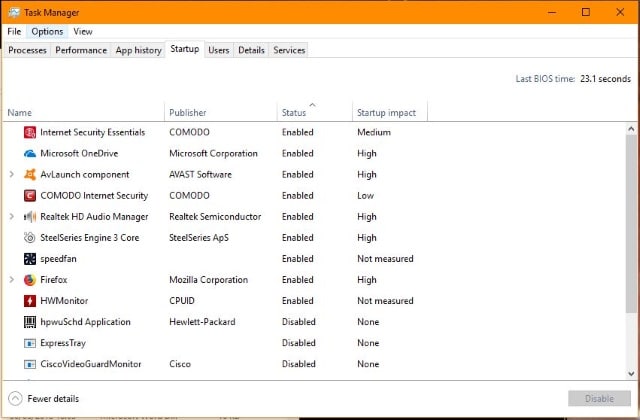Viewport: 640px width, 420px height.
Task: Expand the Firefox startup entry
Action: click(11, 280)
